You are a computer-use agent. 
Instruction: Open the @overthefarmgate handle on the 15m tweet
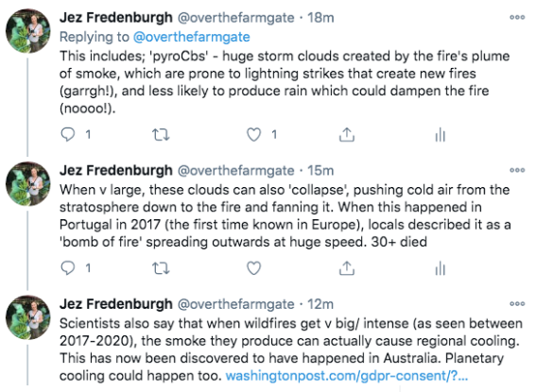point(235,170)
